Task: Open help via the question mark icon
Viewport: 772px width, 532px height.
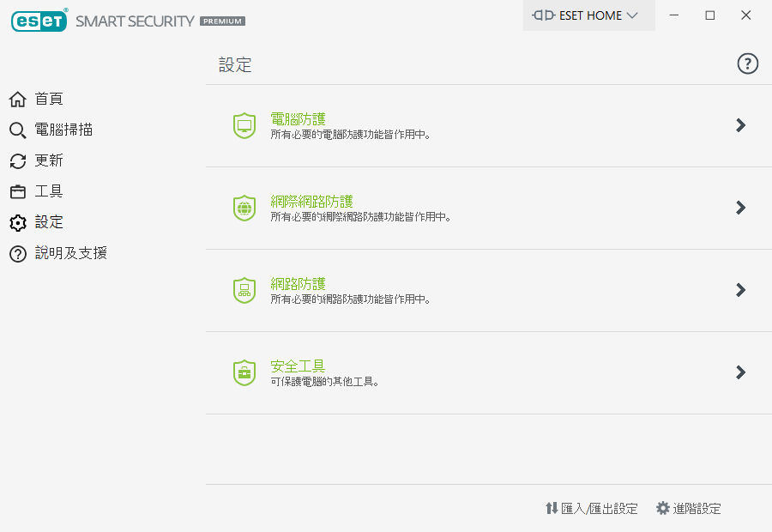Action: (x=748, y=63)
